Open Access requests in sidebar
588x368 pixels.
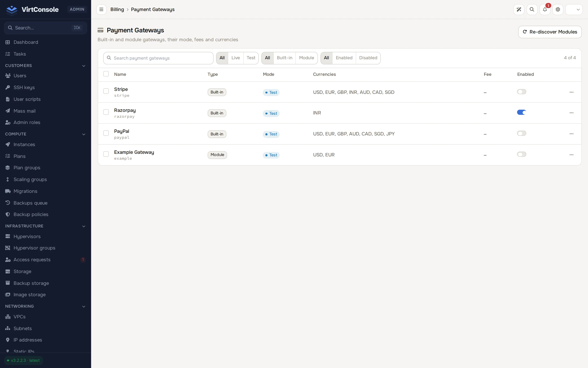pos(45,260)
